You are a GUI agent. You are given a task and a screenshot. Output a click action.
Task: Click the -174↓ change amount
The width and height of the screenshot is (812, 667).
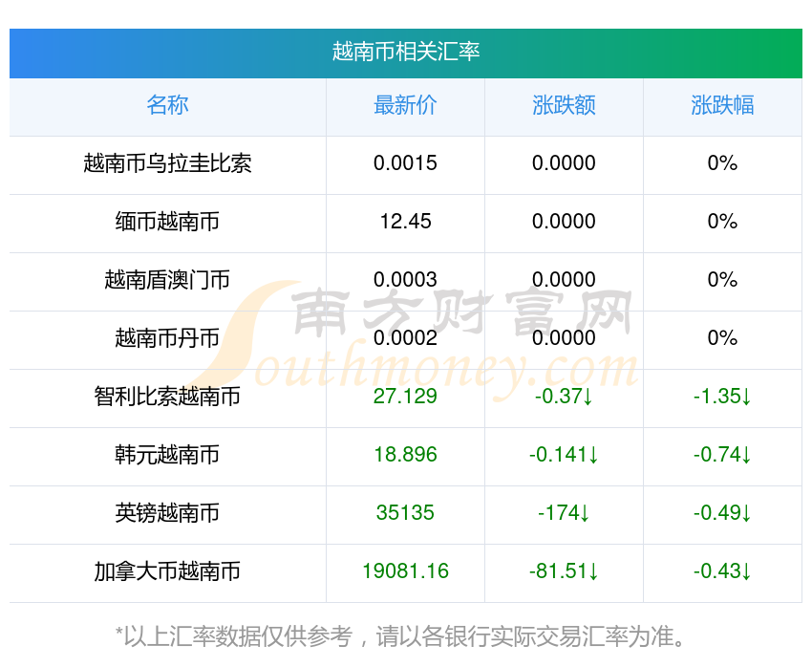(x=564, y=513)
